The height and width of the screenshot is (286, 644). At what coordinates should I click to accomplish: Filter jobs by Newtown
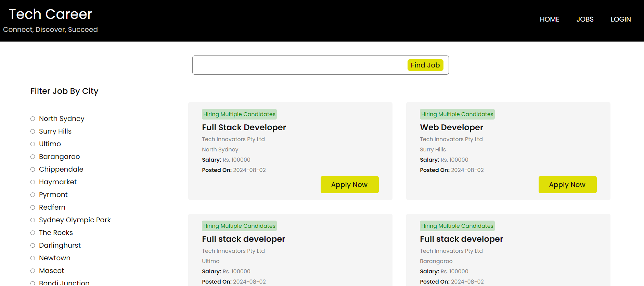pos(33,258)
